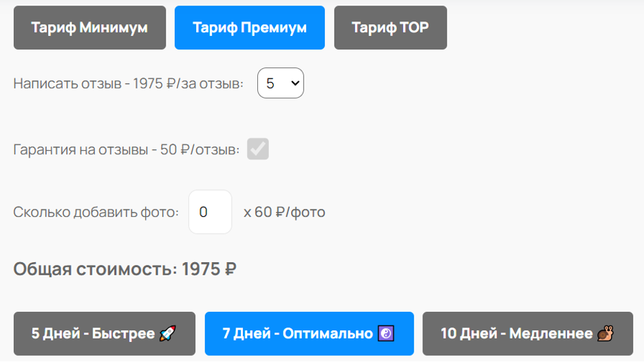Click the Гарантия на отзывы label text

[126, 149]
